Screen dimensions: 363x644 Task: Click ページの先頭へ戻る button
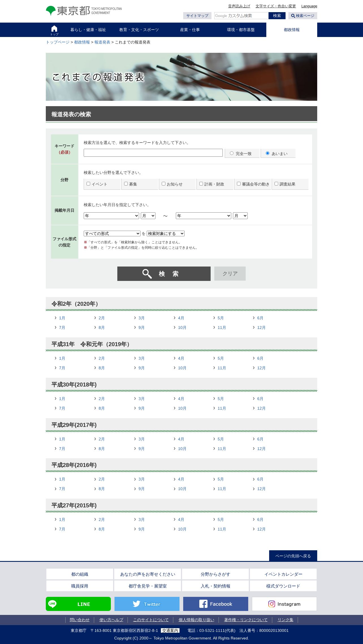(293, 556)
